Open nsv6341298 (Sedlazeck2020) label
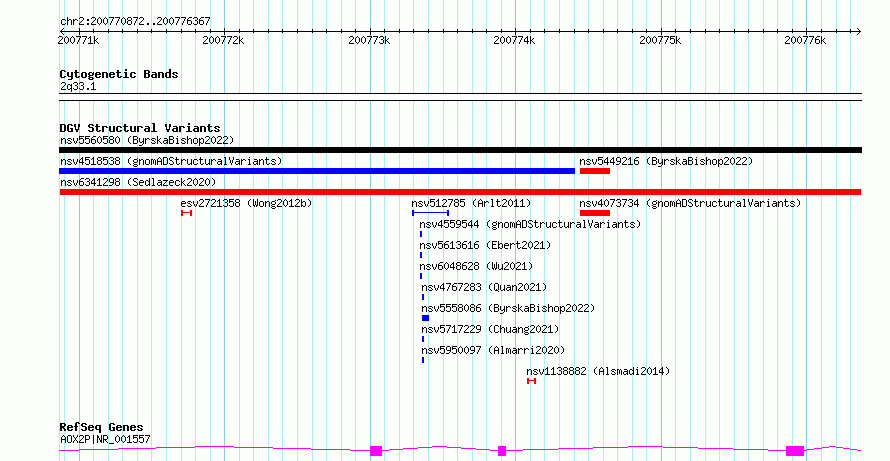The width and height of the screenshot is (890, 461). point(138,182)
